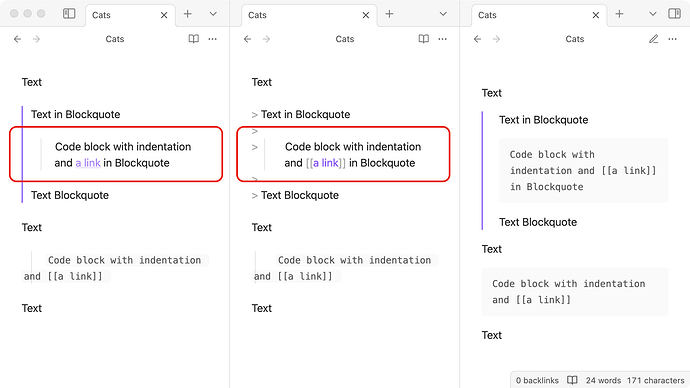Click '> Text Blockquote' line in middle pane
This screenshot has width=690, height=388.
pyautogui.click(x=295, y=195)
